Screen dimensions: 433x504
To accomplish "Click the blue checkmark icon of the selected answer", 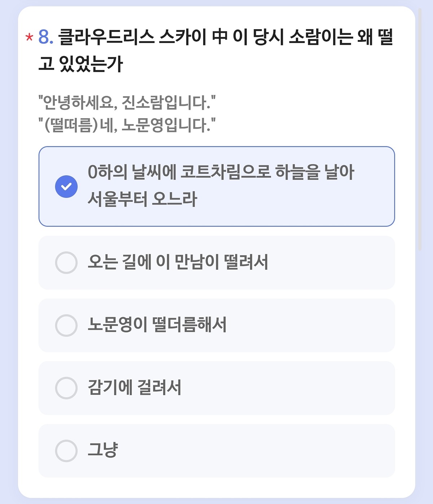I will (x=66, y=186).
